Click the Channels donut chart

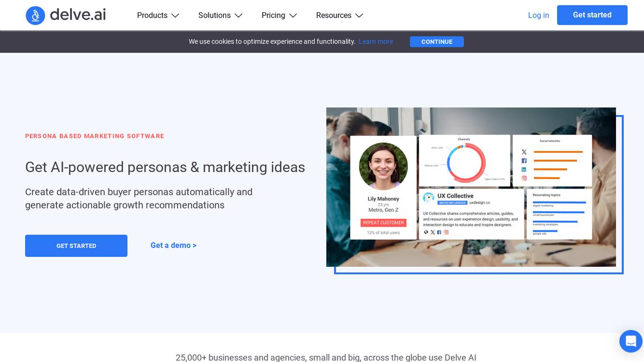[x=466, y=164]
